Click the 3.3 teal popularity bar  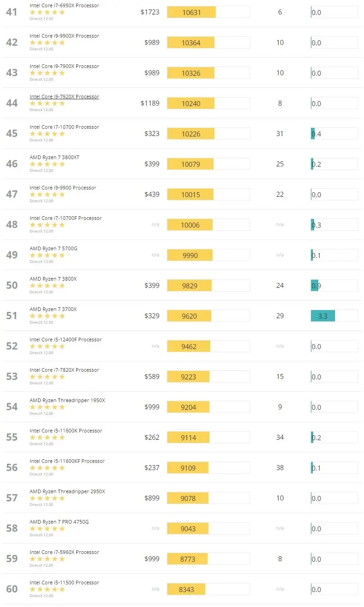(x=323, y=316)
